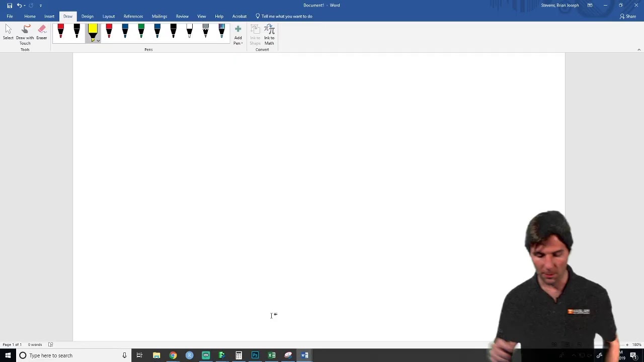
Task: Customize the Quick Access Toolbar
Action: point(41,6)
